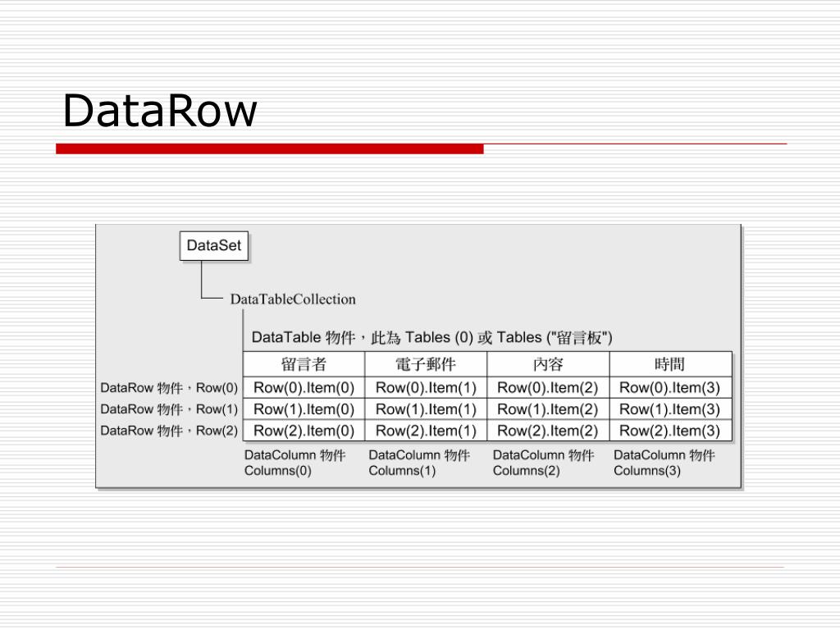Click cell Row(1).Item(2)
Viewport: 840px width, 630px height.
click(548, 409)
